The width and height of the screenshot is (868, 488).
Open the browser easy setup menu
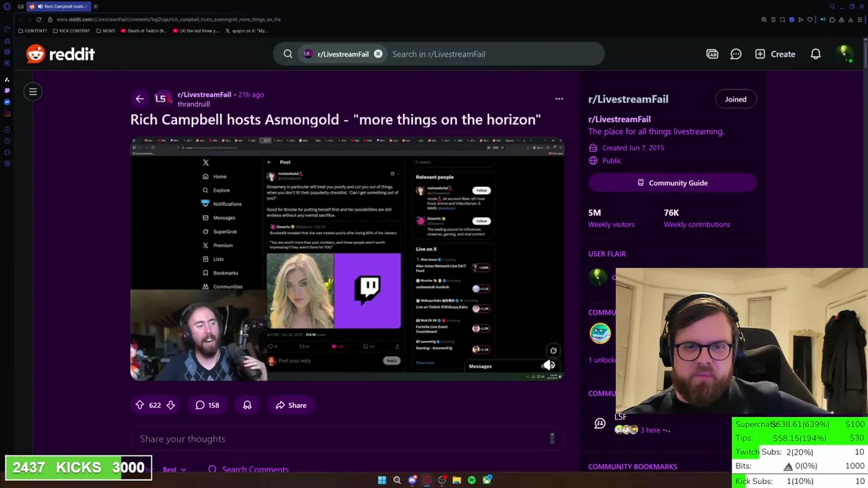click(x=860, y=20)
